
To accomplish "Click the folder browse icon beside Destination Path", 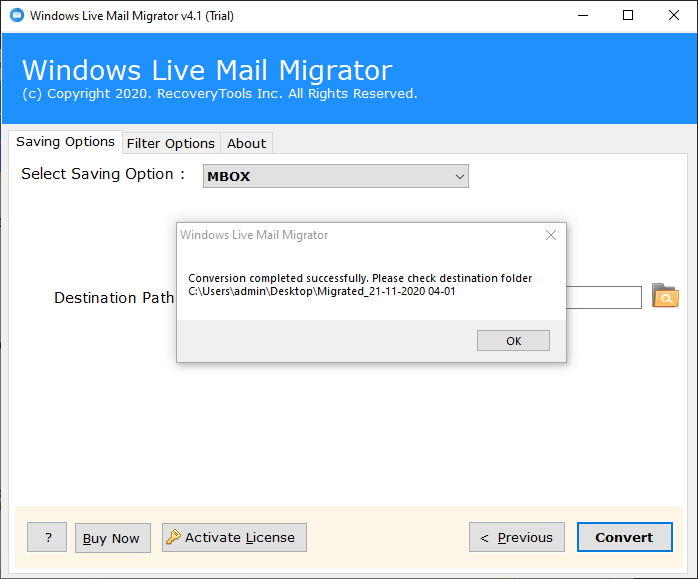I will pos(665,296).
